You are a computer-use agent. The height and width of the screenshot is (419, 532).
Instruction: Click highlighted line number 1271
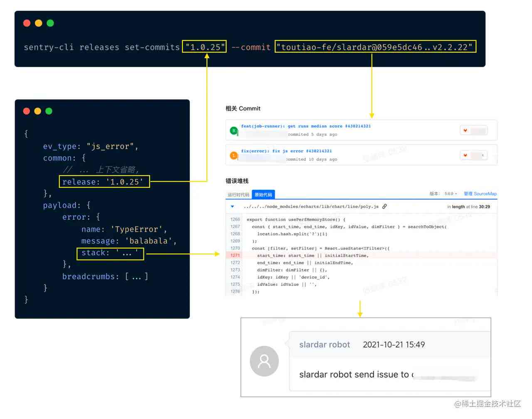[235, 255]
